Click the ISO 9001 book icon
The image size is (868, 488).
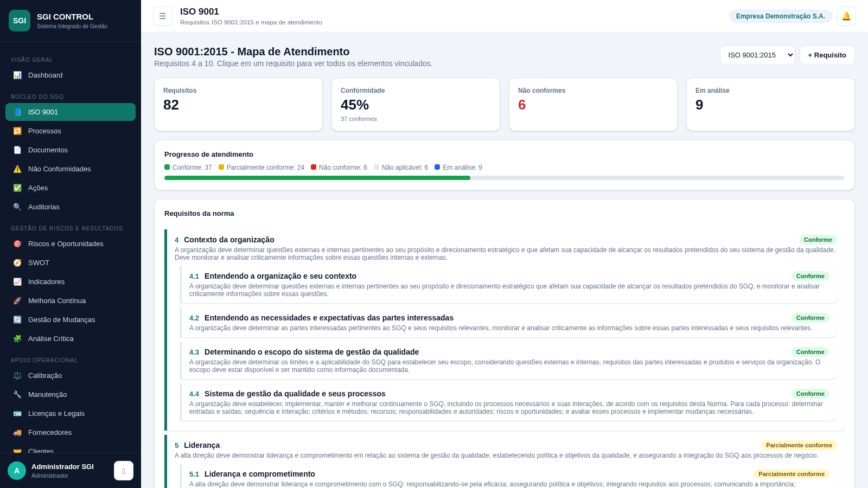tap(17, 112)
